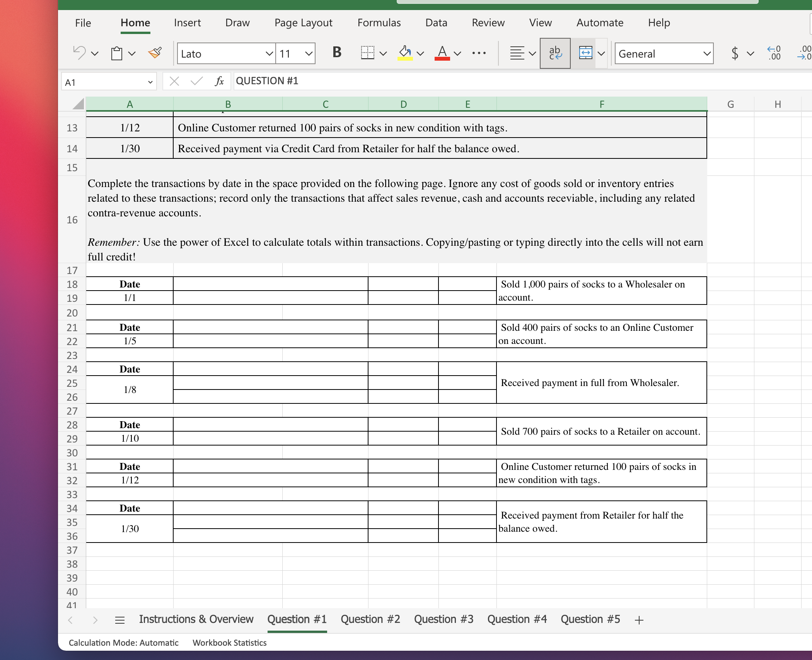Image resolution: width=812 pixels, height=660 pixels.
Task: Open the Help tab
Action: pos(659,23)
